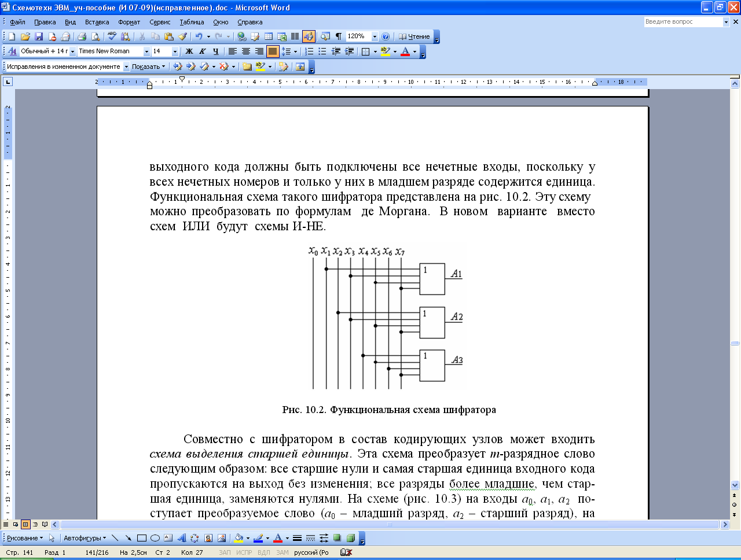Click the русский language indicator in the status bar
Viewport: 741px width, 560px height.
tap(311, 552)
